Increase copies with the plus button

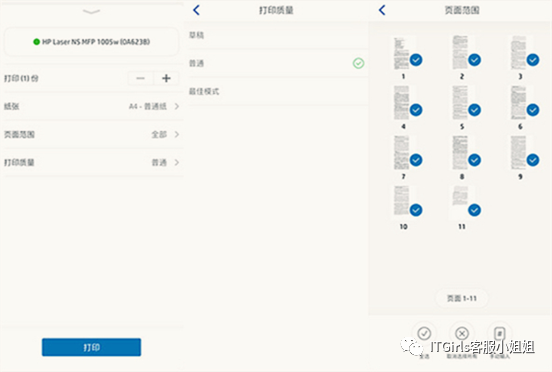pyautogui.click(x=166, y=78)
